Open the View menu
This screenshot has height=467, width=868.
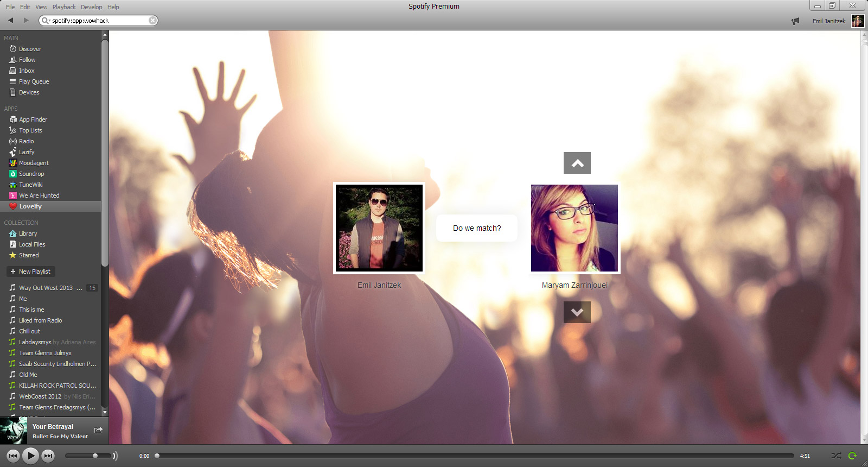tap(41, 7)
